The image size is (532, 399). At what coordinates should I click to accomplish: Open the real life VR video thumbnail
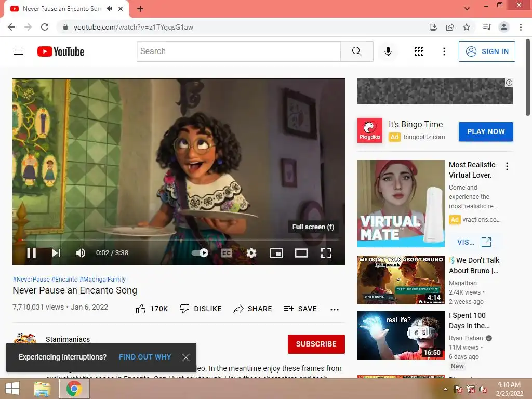tap(401, 335)
